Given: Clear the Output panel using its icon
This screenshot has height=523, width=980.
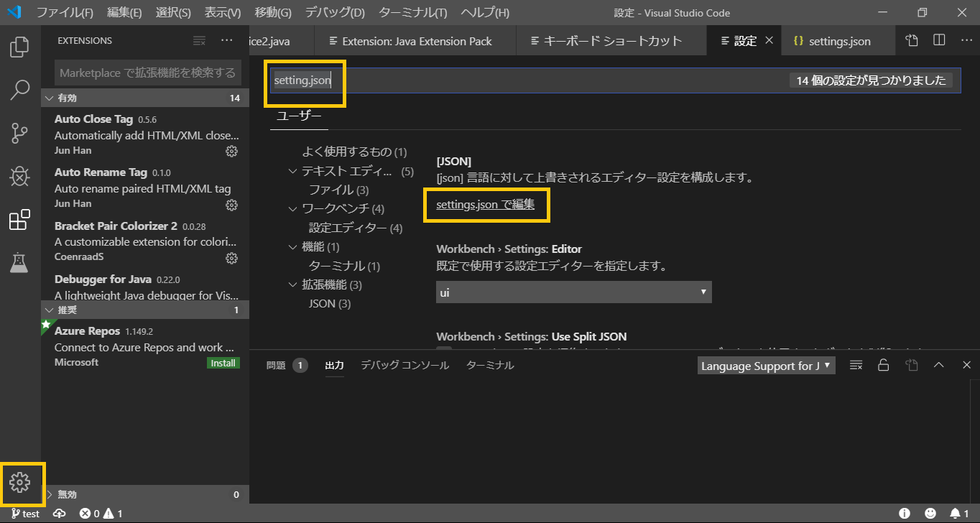Looking at the screenshot, I should pos(856,365).
